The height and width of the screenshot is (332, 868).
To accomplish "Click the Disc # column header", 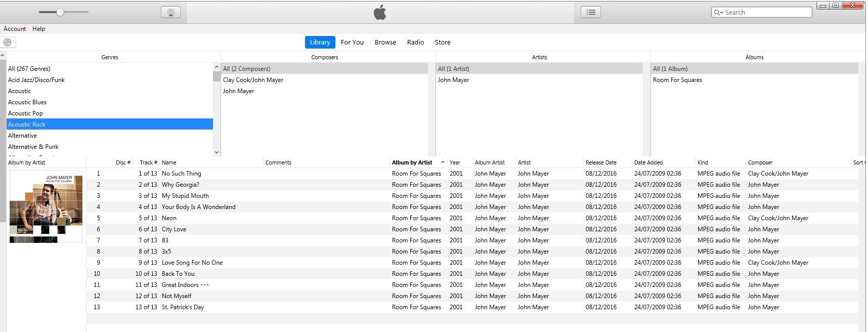I will pos(123,162).
